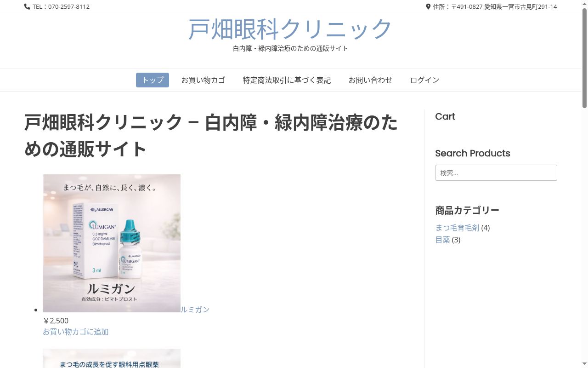Click the ルミガン product image
588x368 pixels.
pyautogui.click(x=112, y=243)
